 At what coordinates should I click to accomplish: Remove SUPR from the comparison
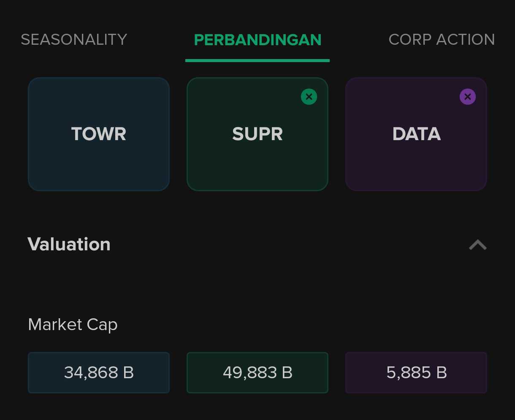[309, 97]
